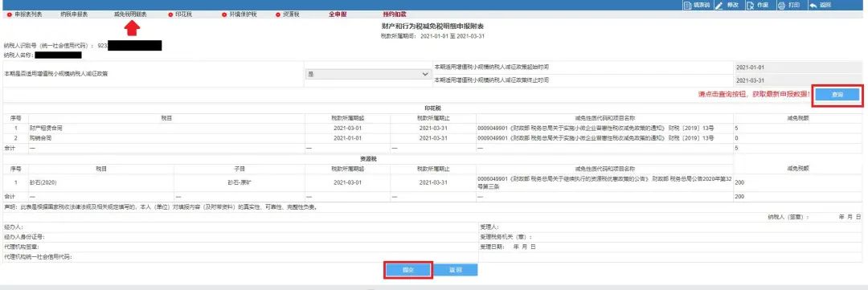Click the 受理人 field label

(x=490, y=227)
